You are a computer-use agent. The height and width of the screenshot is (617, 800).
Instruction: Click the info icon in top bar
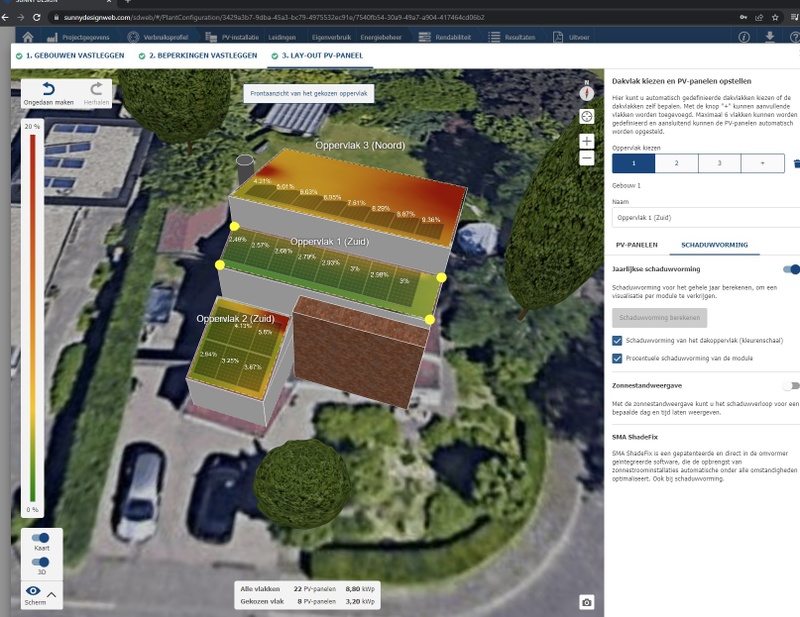(x=744, y=37)
